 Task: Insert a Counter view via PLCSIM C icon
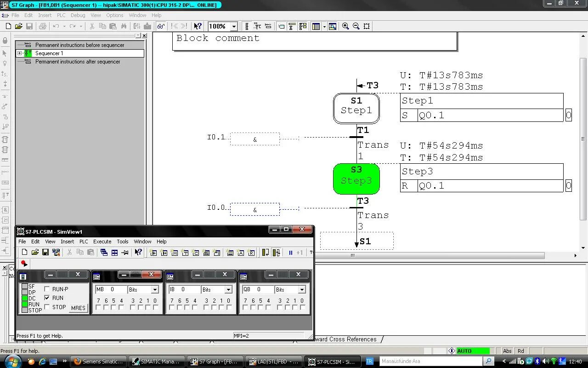(x=196, y=253)
